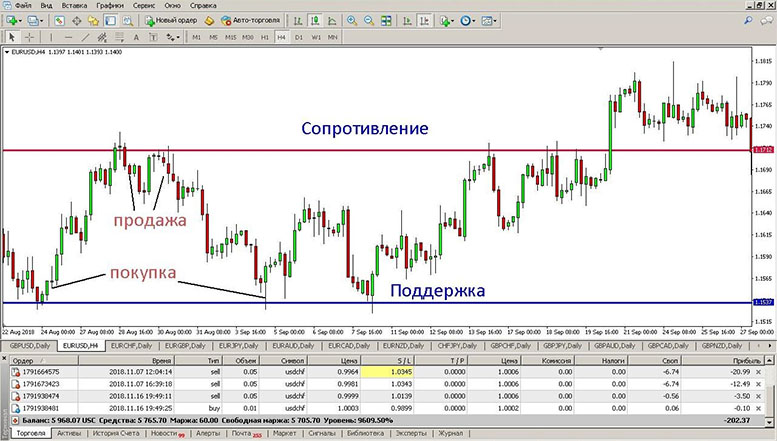Viewport: 777px width, 441px height.
Task: Switch chart to bar chart
Action: pos(298,21)
